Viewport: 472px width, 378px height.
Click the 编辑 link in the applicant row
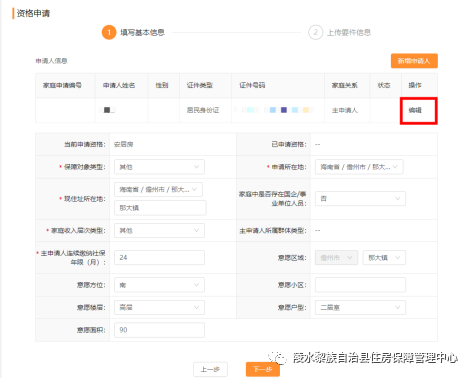point(415,110)
